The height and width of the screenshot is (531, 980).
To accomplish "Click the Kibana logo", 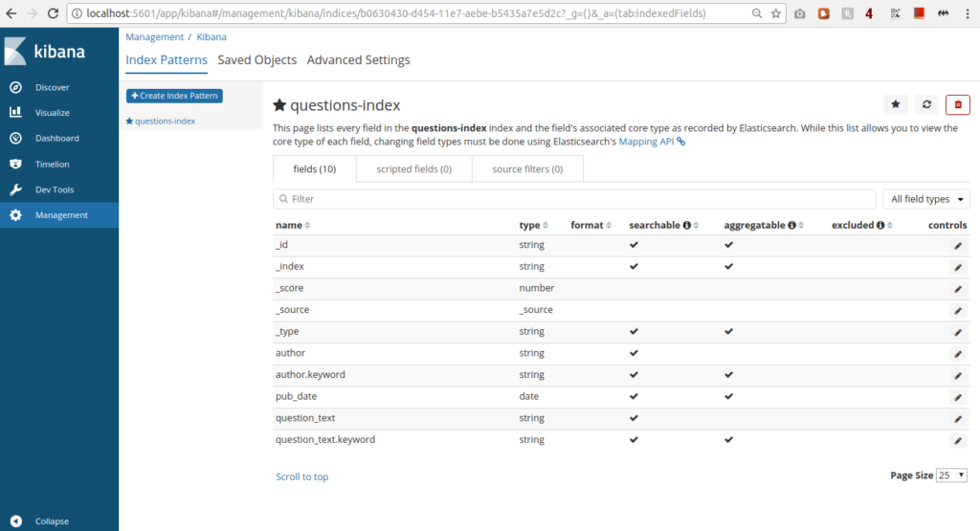I will pos(45,52).
